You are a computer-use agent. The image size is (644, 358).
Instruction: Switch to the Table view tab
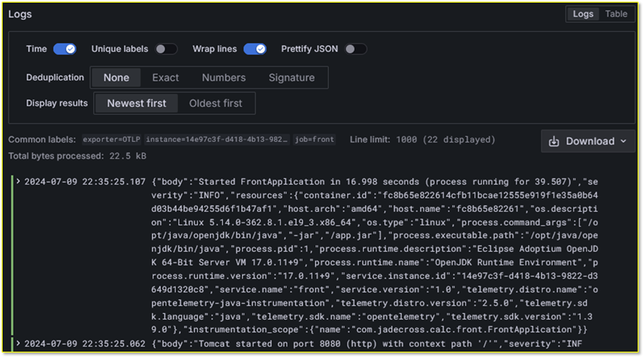pyautogui.click(x=616, y=14)
